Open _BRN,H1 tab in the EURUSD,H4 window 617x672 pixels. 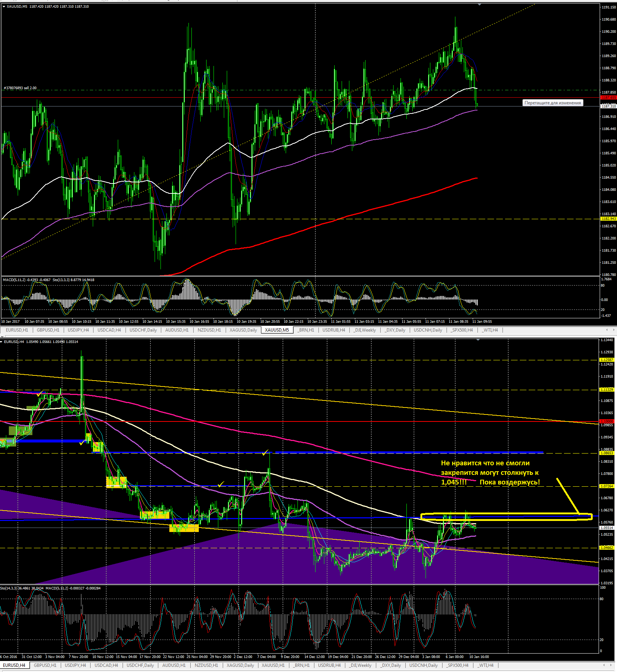point(302,665)
